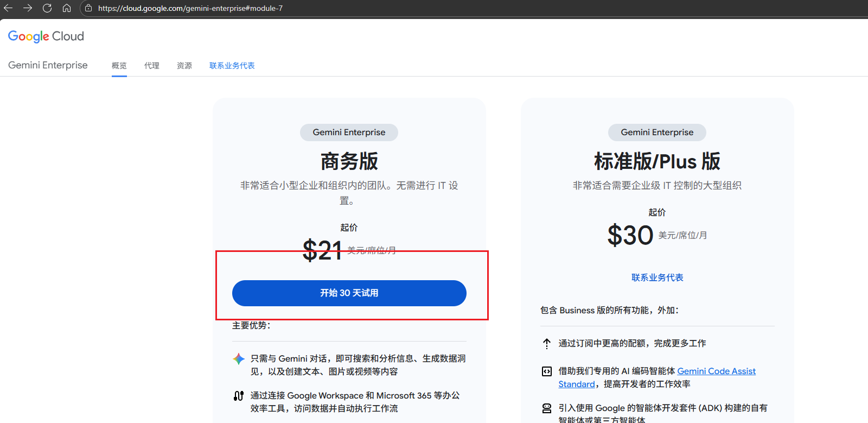
Task: Click 联系业务代表 under the $30 plan
Action: coord(657,277)
